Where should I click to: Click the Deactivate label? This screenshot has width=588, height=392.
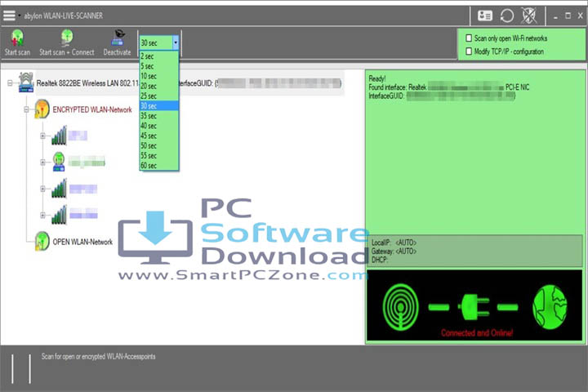117,52
